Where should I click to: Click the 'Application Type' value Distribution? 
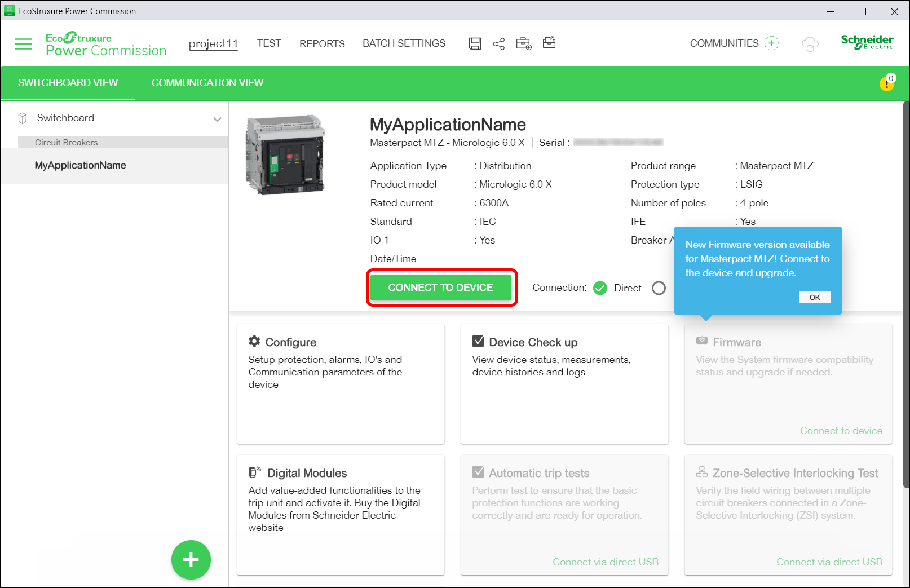pos(505,166)
